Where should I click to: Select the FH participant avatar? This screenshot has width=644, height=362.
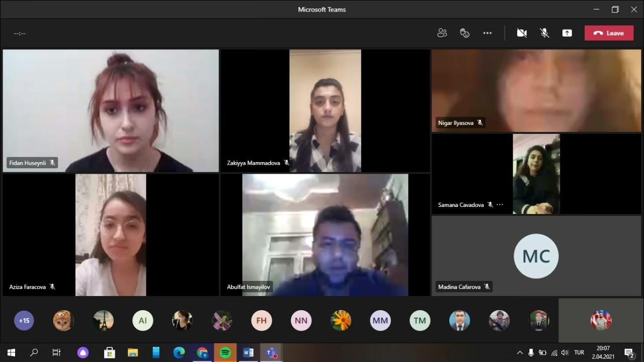(261, 320)
